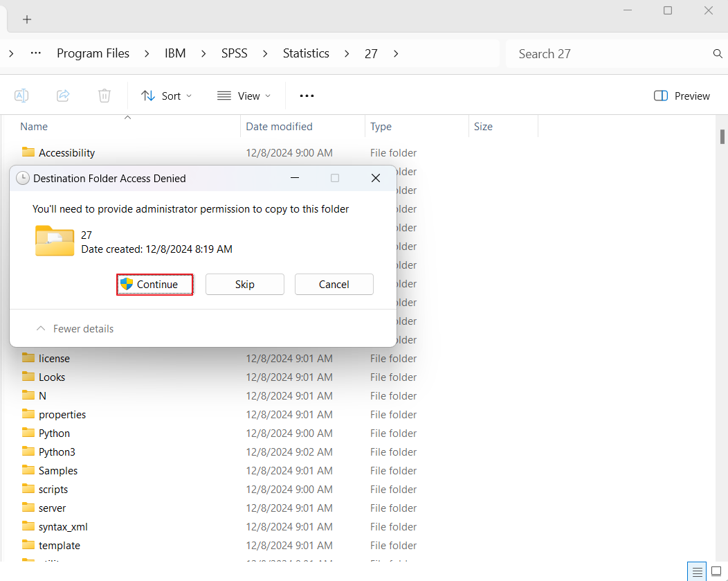Screen dimensions: 728x581
Task: Click the Share toolbar icon
Action: pos(63,96)
